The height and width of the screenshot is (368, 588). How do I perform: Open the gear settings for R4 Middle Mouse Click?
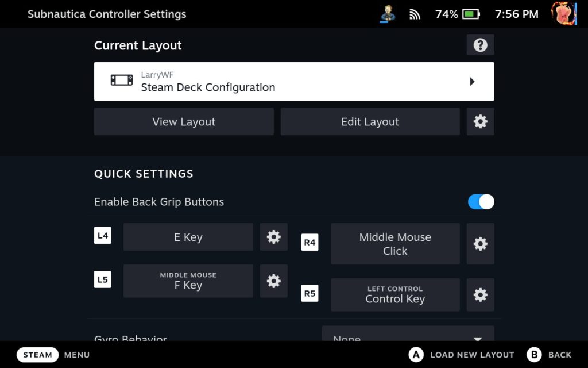click(x=480, y=244)
